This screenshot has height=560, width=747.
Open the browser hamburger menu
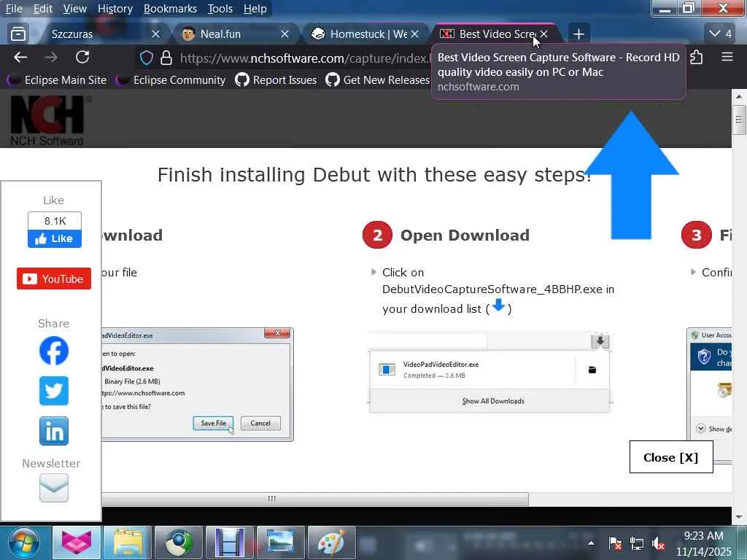click(x=727, y=57)
